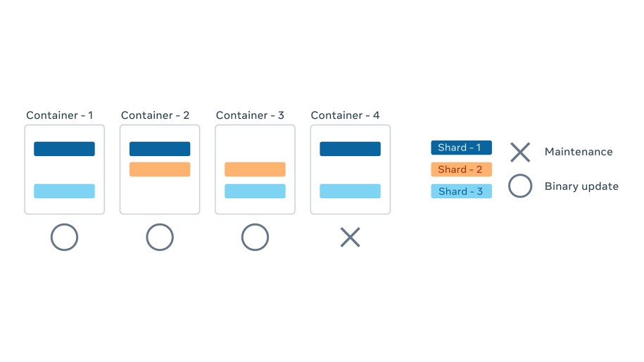Viewport: 644px width, 362px height.
Task: Click the dark blue shard in Container - 2
Action: [x=160, y=149]
